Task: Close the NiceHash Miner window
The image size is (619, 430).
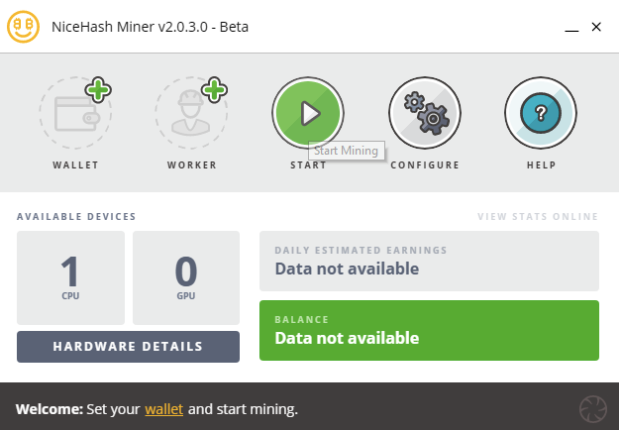Action: pos(596,27)
